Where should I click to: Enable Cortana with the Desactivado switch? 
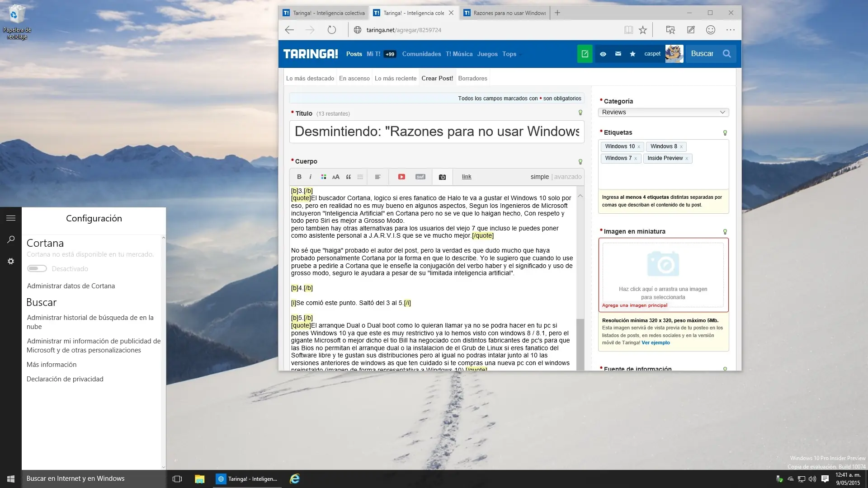(x=37, y=268)
